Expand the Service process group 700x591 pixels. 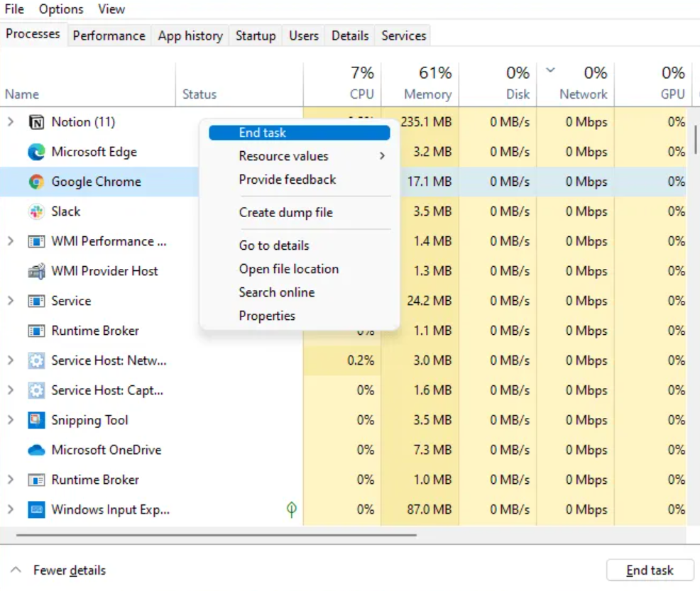[11, 301]
